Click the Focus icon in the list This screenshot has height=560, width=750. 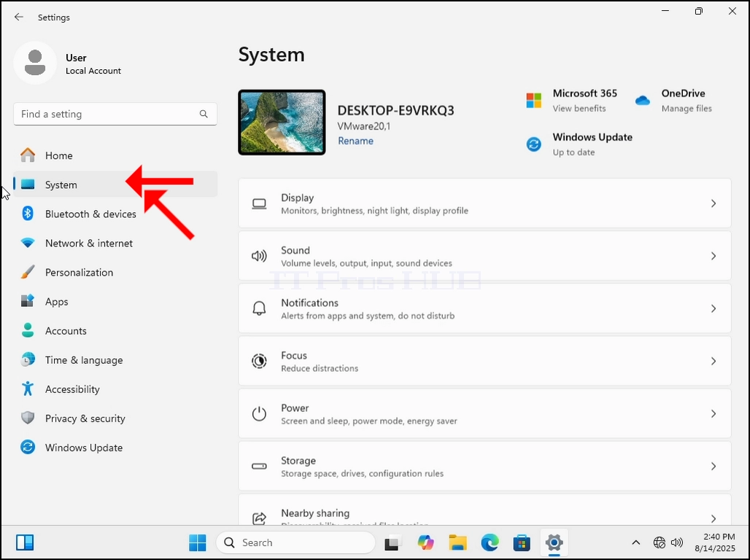(x=259, y=361)
